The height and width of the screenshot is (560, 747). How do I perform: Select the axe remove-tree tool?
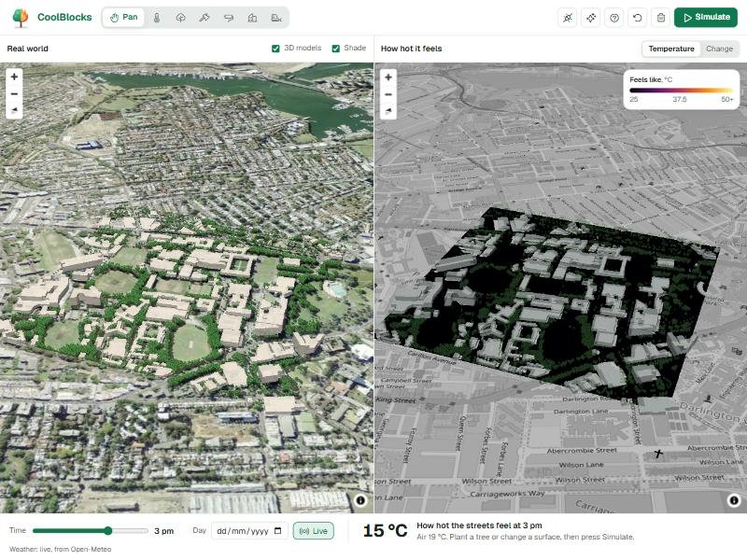pyautogui.click(x=204, y=18)
